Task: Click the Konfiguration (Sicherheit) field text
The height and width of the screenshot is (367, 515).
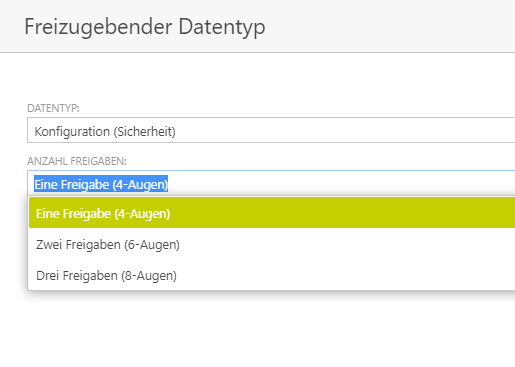Action: pyautogui.click(x=105, y=132)
